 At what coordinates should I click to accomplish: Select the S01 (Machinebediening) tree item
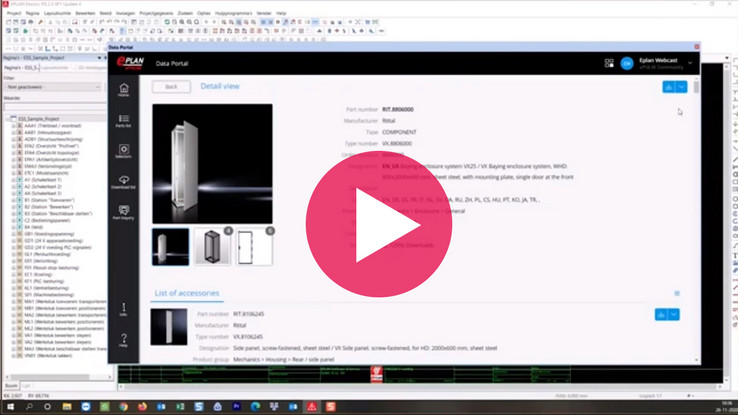tap(49, 295)
